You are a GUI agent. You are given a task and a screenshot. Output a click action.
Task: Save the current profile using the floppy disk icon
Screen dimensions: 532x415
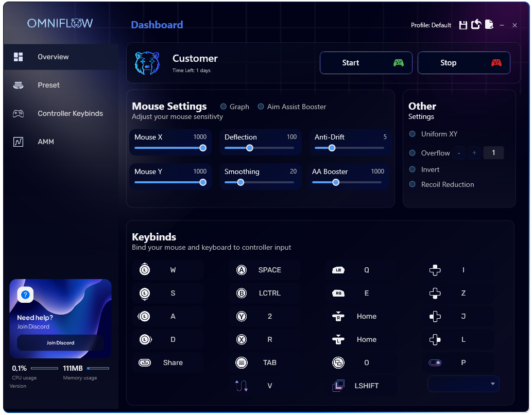click(x=463, y=24)
